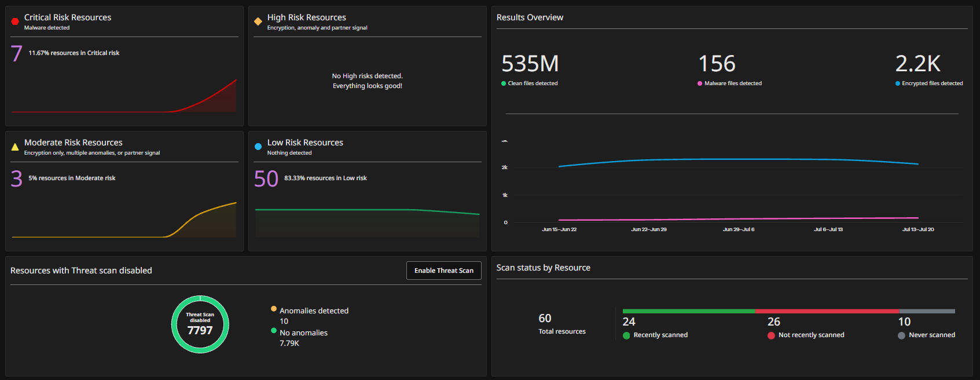Click the Scan status by Resource heading
The height and width of the screenshot is (380, 980).
pyautogui.click(x=543, y=268)
